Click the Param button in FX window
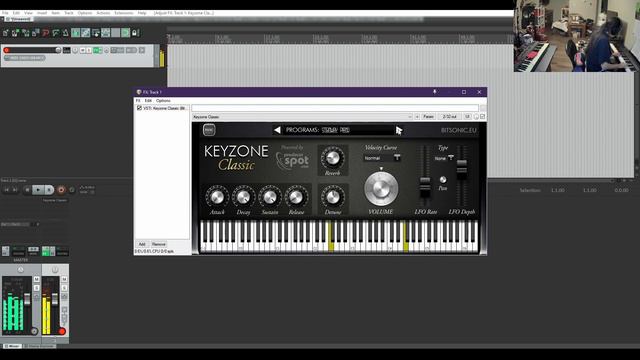The image size is (640, 360). tap(428, 117)
